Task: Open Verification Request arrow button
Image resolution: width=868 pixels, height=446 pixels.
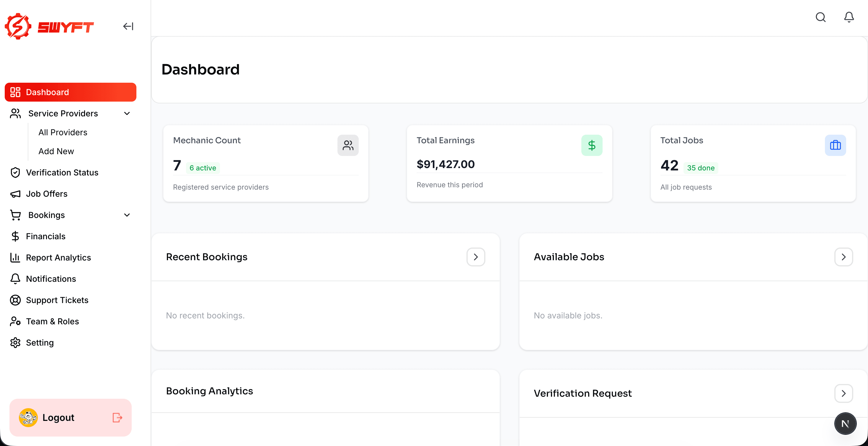Action: [x=843, y=393]
